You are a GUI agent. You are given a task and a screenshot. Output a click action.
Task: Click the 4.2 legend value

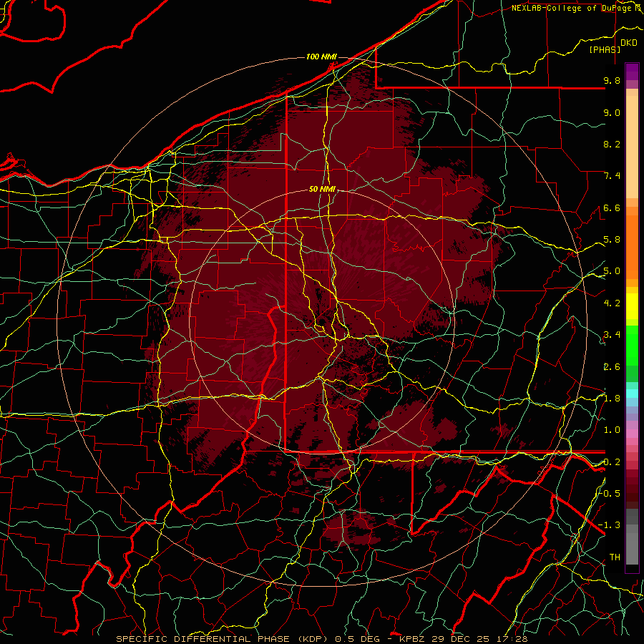(x=612, y=303)
